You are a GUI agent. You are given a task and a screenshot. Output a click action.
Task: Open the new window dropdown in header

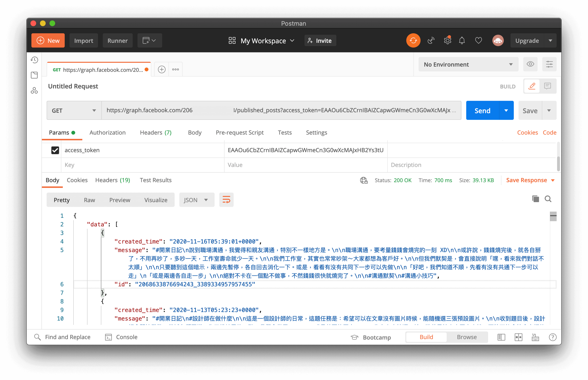click(x=149, y=40)
